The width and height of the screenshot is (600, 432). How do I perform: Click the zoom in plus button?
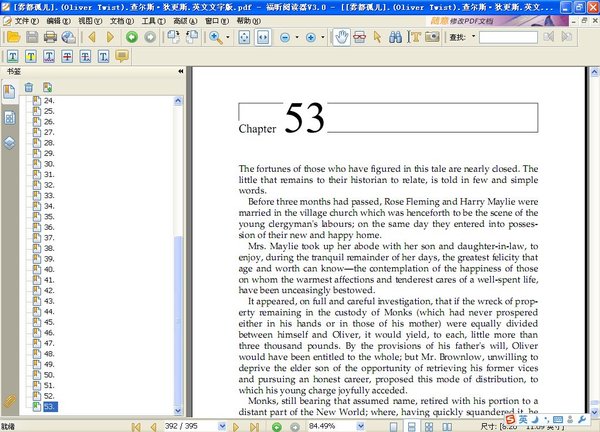point(311,37)
